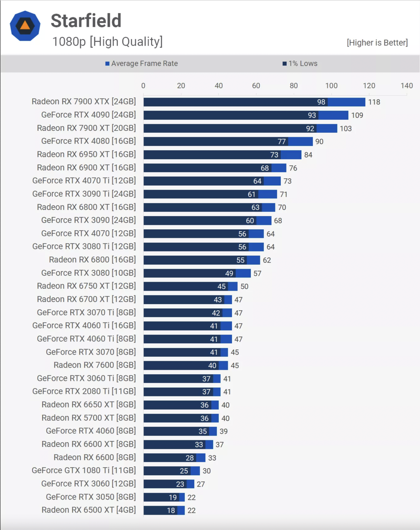
Task: Select the GeForce RTX 4060 Ti [16GB] label
Action: click(84, 325)
